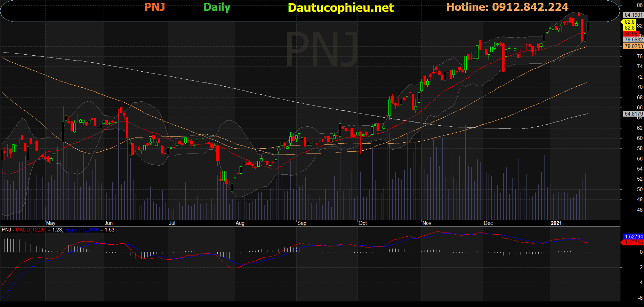
Task: Select the Oct time axis label
Action: pyautogui.click(x=363, y=223)
